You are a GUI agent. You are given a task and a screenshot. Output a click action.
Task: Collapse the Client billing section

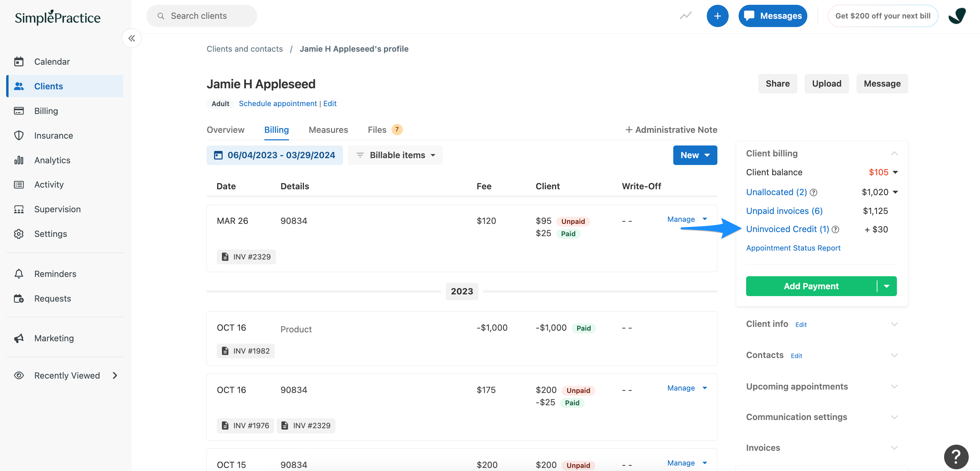(895, 153)
